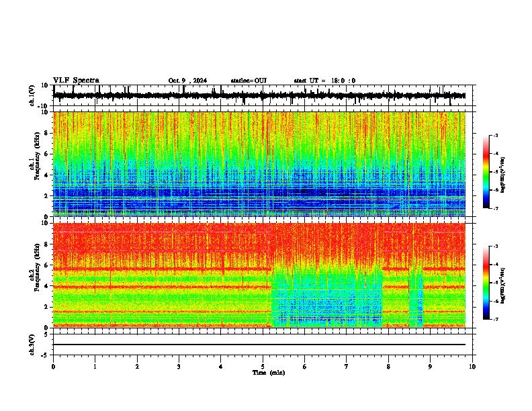Click the "ch.3(V)" axis label
Image resolution: width=532 pixels, height=411 pixels.
pyautogui.click(x=32, y=345)
